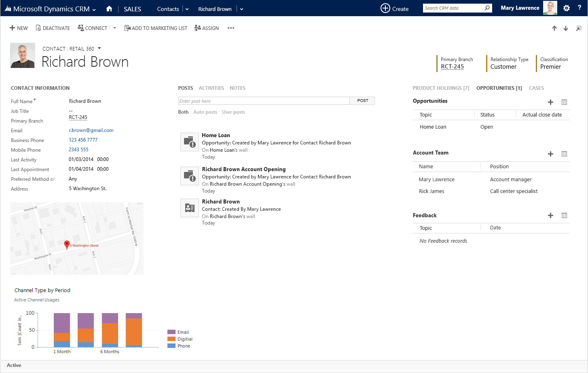Go to the Home icon
The image size is (588, 373).
(109, 8)
